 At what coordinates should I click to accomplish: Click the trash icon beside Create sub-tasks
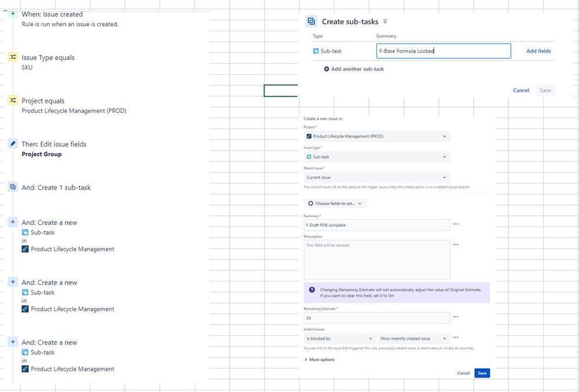[386, 21]
